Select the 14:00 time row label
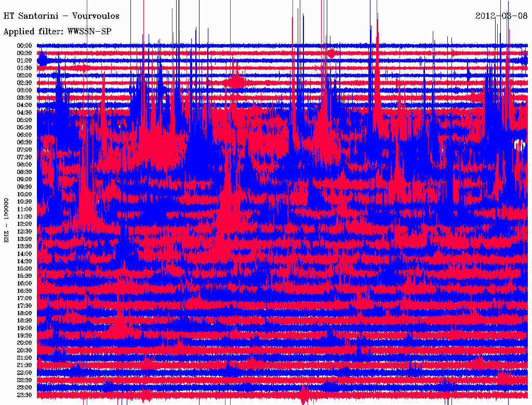This screenshot has height=405, width=532. (x=24, y=254)
